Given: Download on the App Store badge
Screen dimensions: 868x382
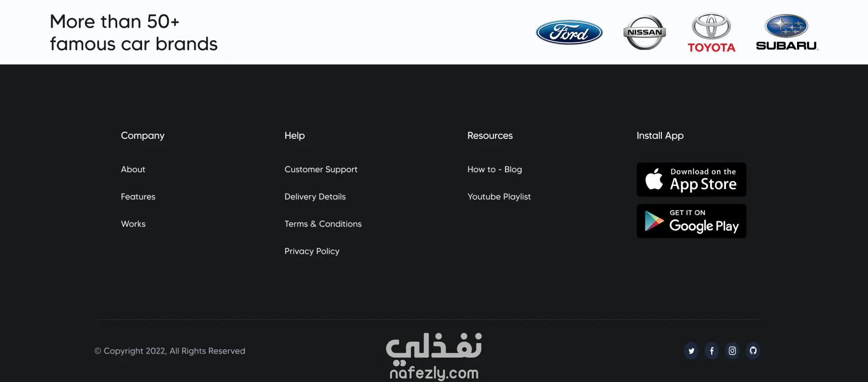Looking at the screenshot, I should pos(691,179).
